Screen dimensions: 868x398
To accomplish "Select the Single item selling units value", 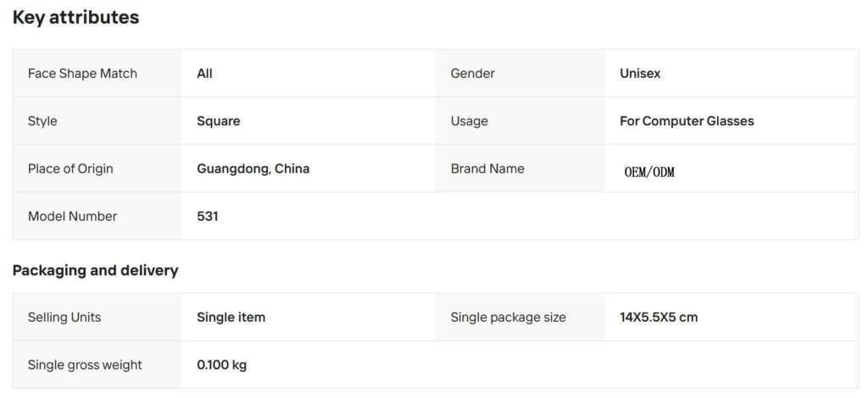I will point(231,318).
